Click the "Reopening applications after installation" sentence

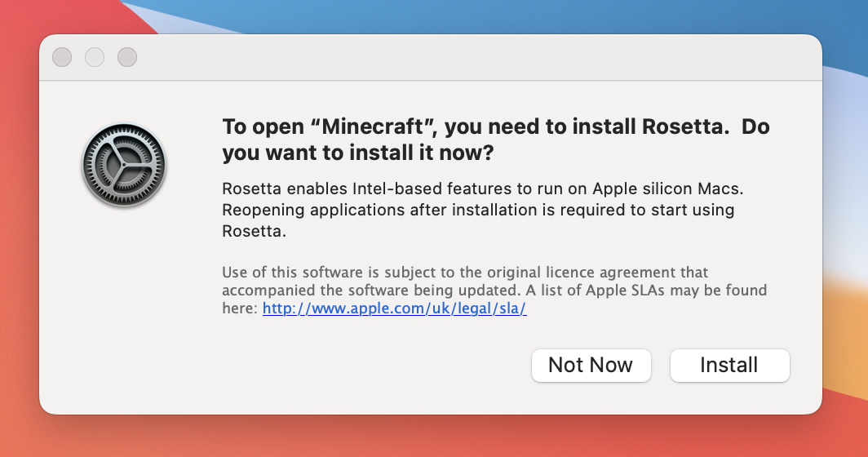[477, 210]
